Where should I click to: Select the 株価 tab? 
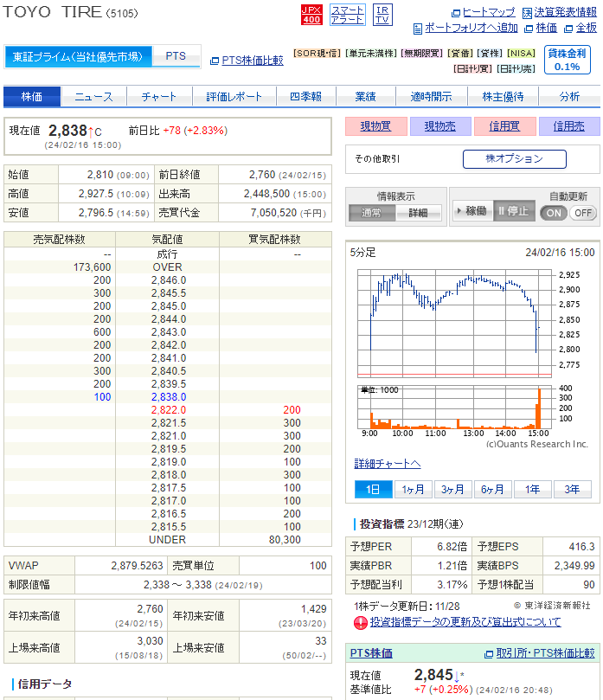(32, 96)
